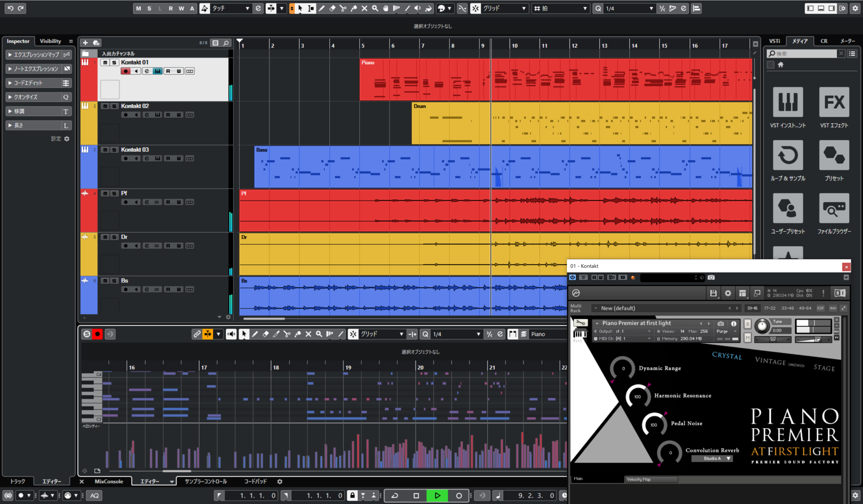Image resolution: width=863 pixels, height=504 pixels.
Task: Open Loops & Samples media tile
Action: (x=788, y=155)
